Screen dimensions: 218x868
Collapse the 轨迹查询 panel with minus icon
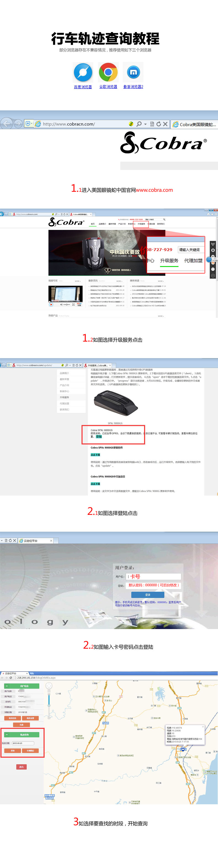pos(6,734)
